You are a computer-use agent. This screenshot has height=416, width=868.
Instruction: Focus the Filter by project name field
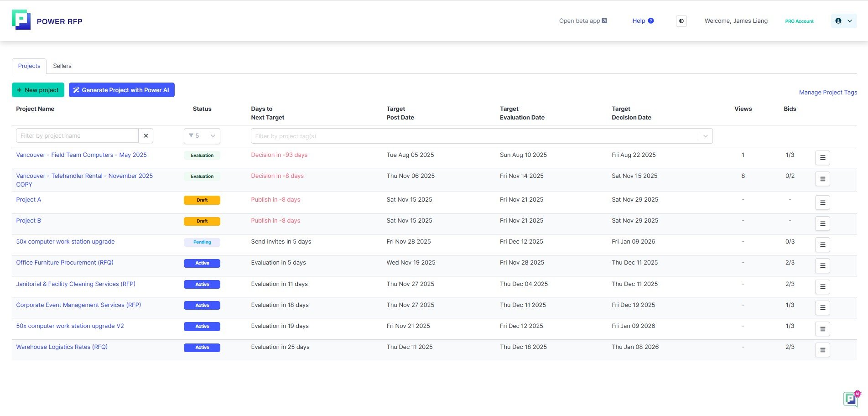tap(77, 136)
